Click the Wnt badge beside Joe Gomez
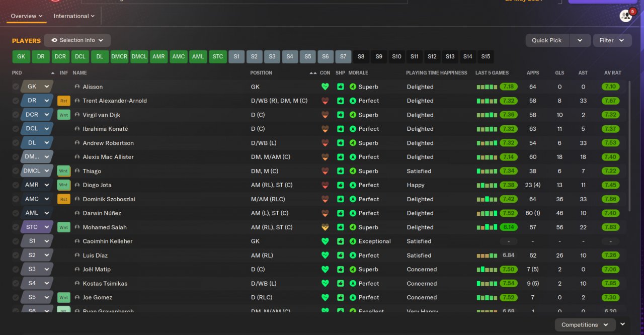Image resolution: width=644 pixels, height=335 pixels. [x=63, y=298]
